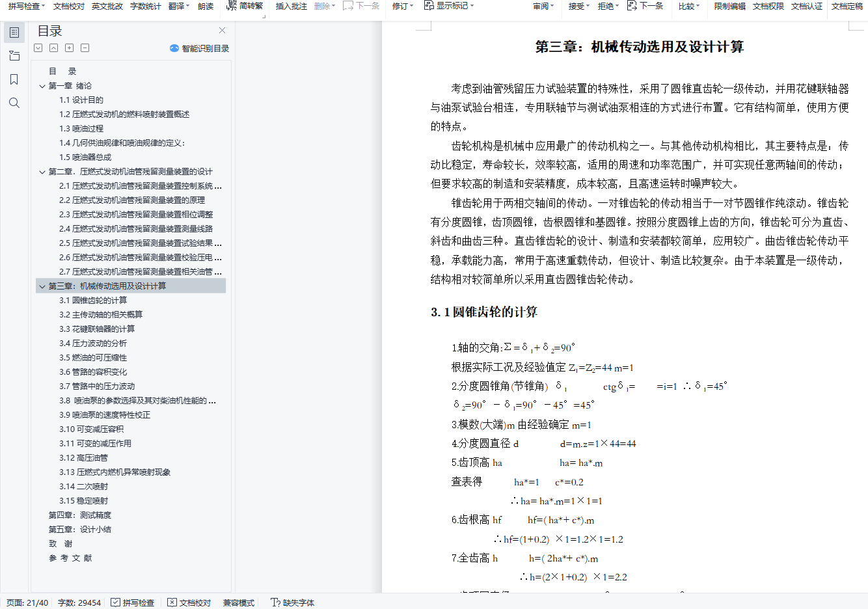Click the 智能识别目录 robot icon
868x609 pixels.
click(x=174, y=48)
